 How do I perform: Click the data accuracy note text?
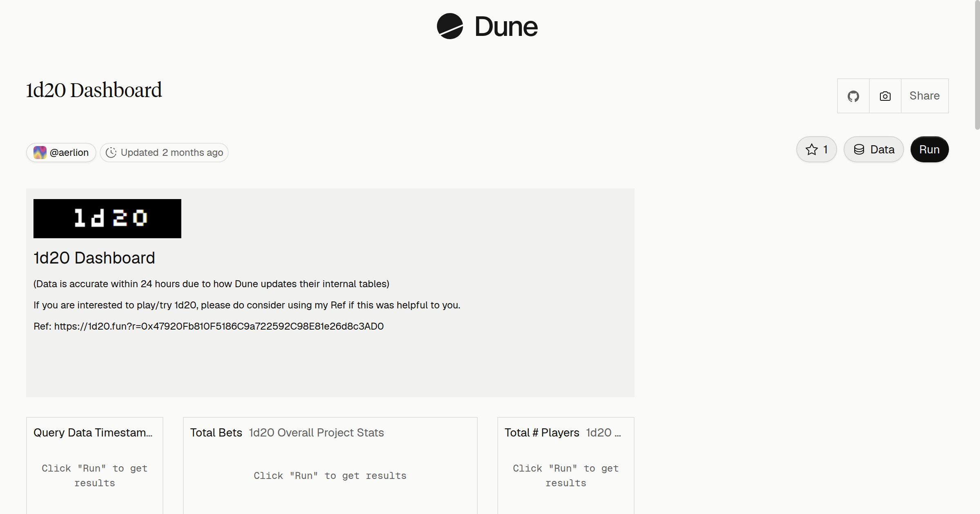(x=212, y=284)
